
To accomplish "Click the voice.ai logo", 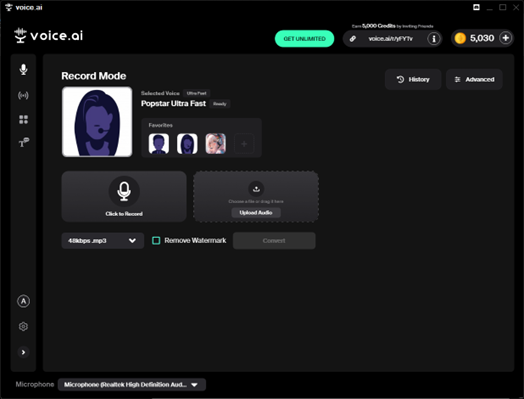I will [49, 35].
